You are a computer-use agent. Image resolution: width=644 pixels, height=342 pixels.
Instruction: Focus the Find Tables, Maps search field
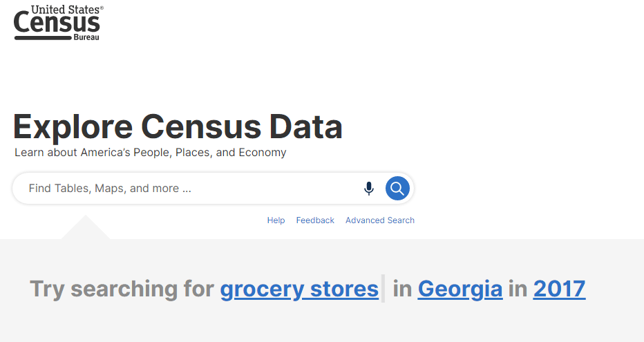(x=187, y=189)
